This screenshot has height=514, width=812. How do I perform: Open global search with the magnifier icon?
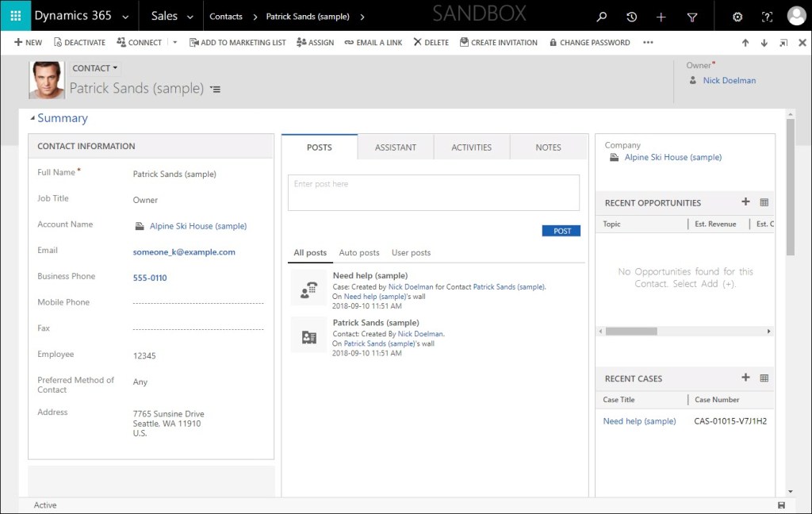[602, 15]
